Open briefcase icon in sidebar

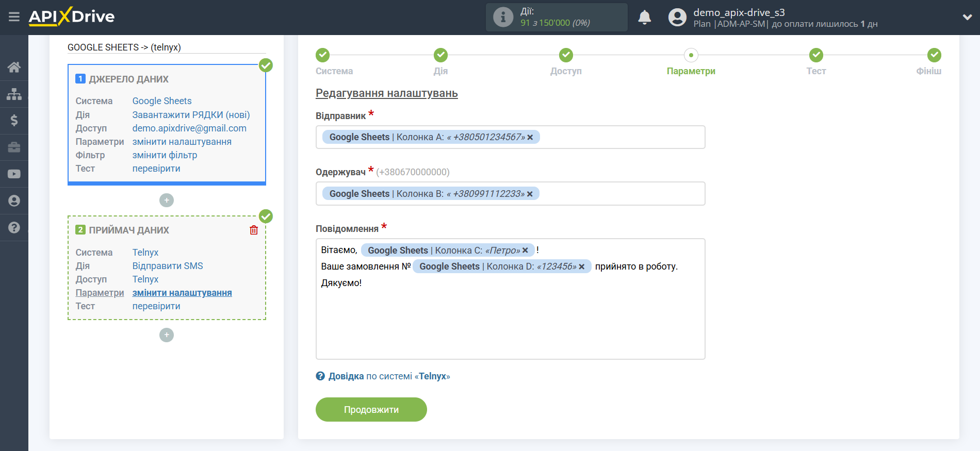(x=14, y=147)
